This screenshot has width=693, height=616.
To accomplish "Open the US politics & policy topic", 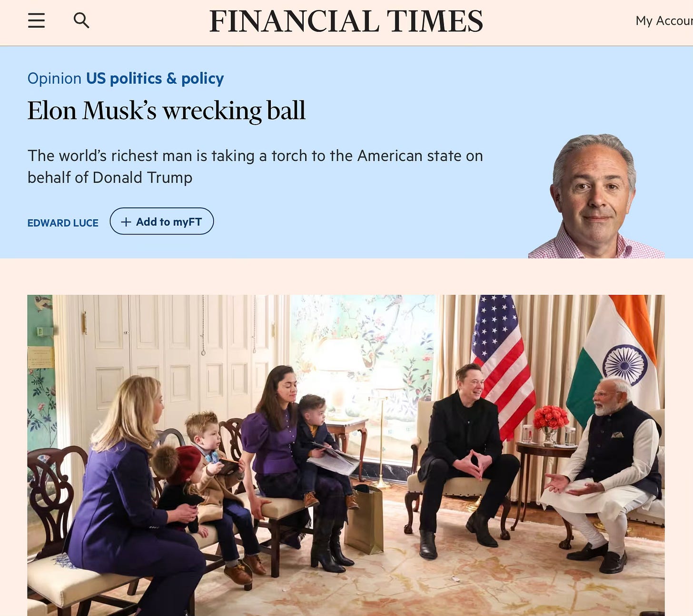I will pos(155,78).
